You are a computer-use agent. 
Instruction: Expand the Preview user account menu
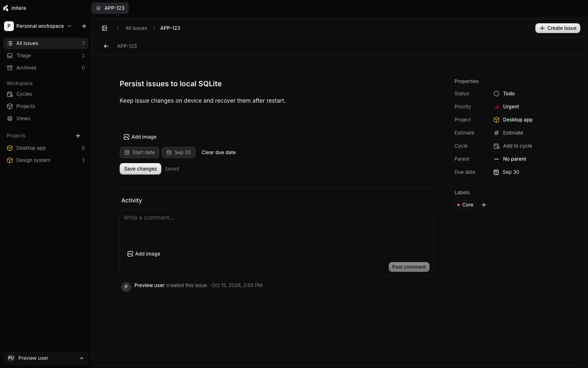tap(46, 358)
